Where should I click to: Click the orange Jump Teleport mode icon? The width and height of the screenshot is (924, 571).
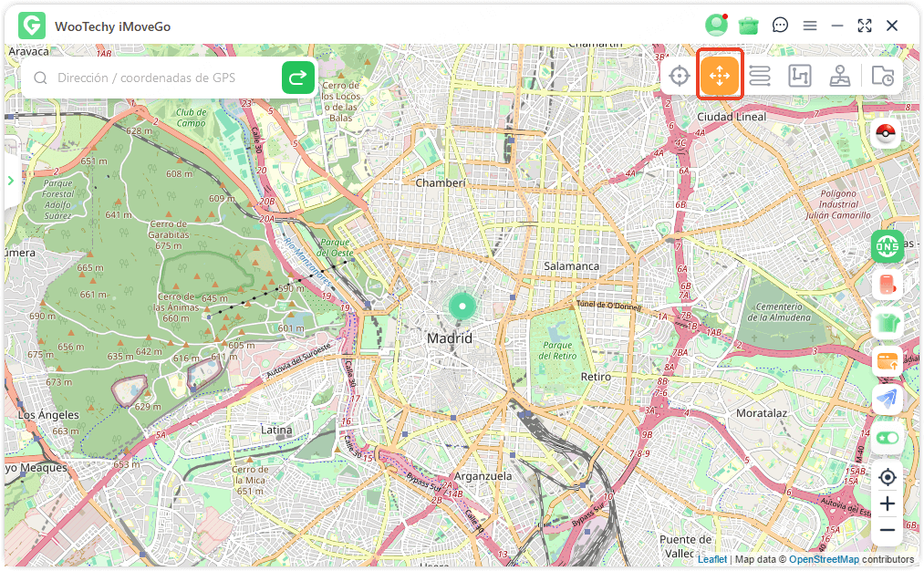click(x=720, y=76)
